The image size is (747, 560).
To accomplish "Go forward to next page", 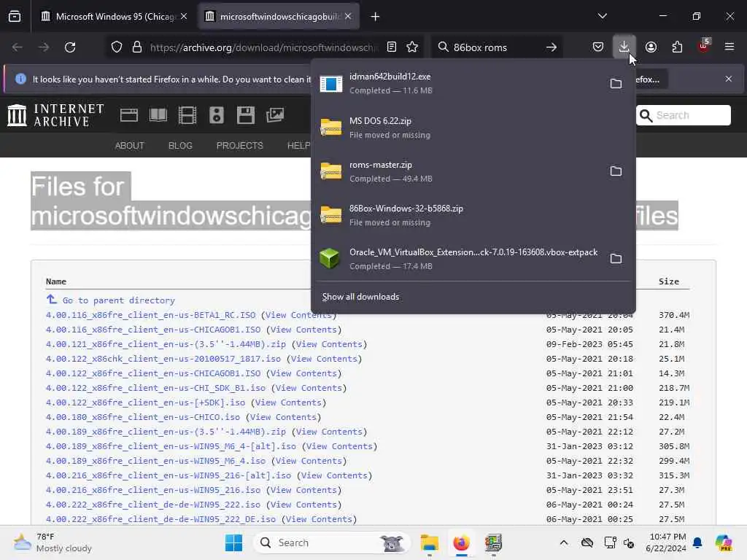I will pos(43,47).
